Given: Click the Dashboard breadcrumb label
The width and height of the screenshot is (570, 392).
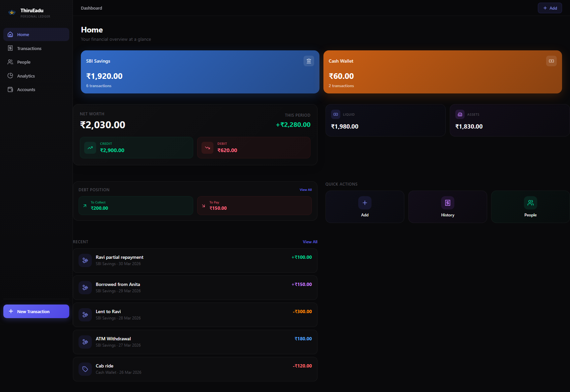Looking at the screenshot, I should point(91,8).
